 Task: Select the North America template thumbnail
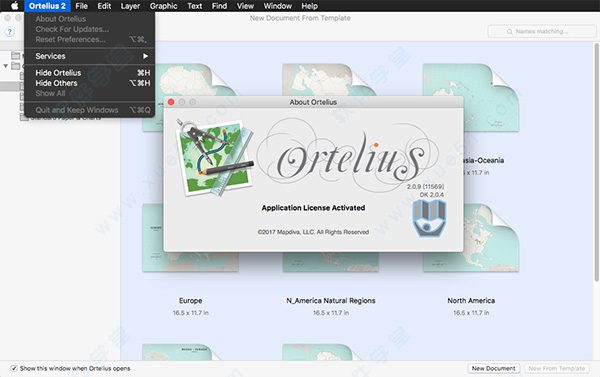[x=471, y=237]
